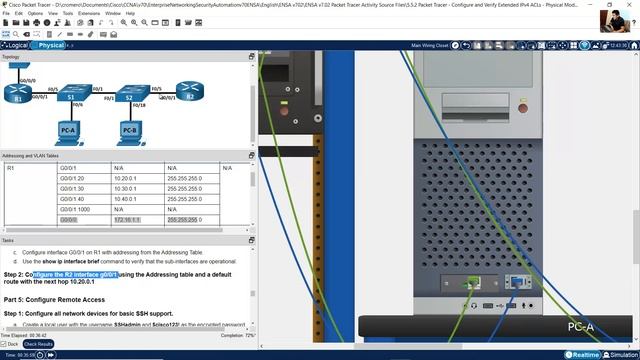Screen dimensions: 640x360
Task: Pop out the Topology panel
Action: [x=251, y=57]
